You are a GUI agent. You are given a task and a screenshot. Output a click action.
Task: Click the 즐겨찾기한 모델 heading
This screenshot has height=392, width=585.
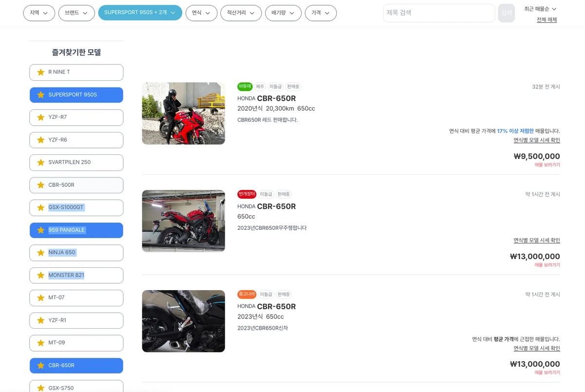[x=76, y=52]
